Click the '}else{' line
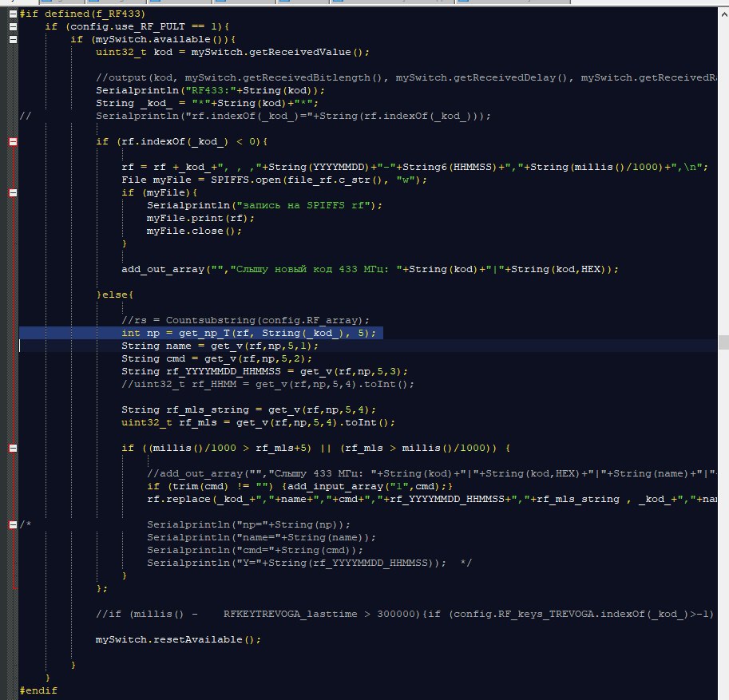The width and height of the screenshot is (729, 700). coord(115,295)
